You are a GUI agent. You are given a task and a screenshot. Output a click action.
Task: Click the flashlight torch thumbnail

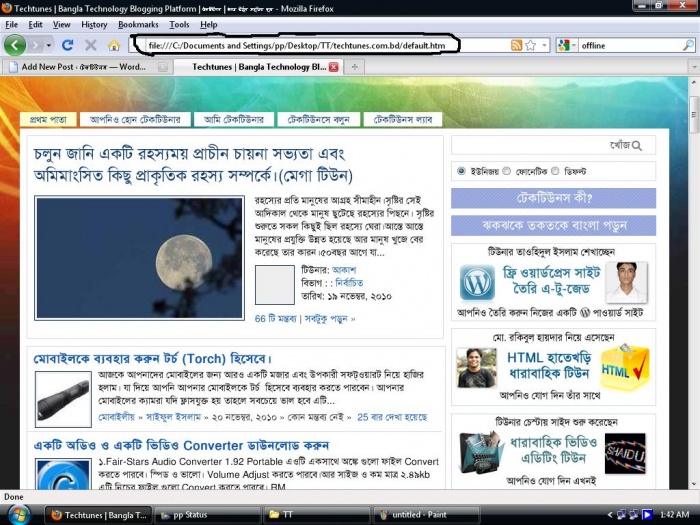pyautogui.click(x=63, y=400)
